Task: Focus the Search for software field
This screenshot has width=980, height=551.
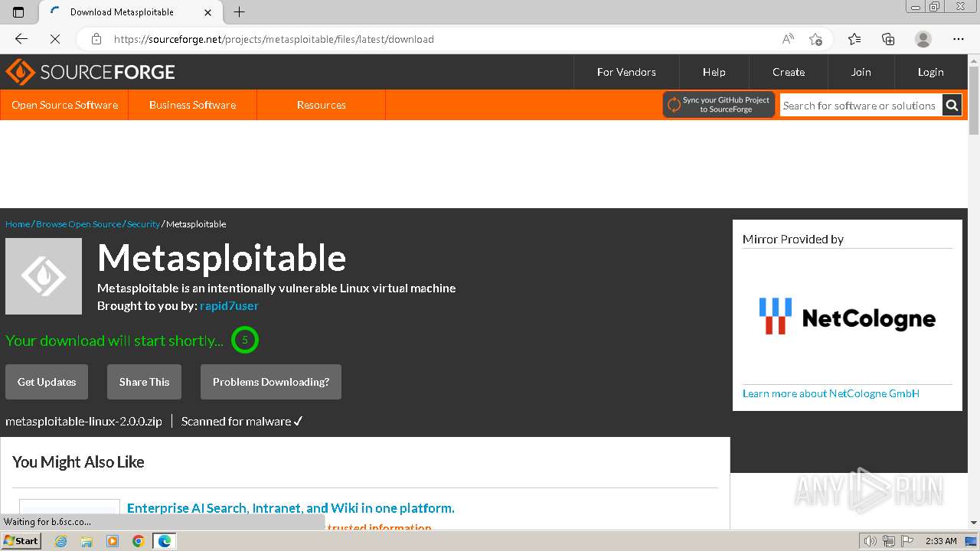Action: (x=861, y=106)
